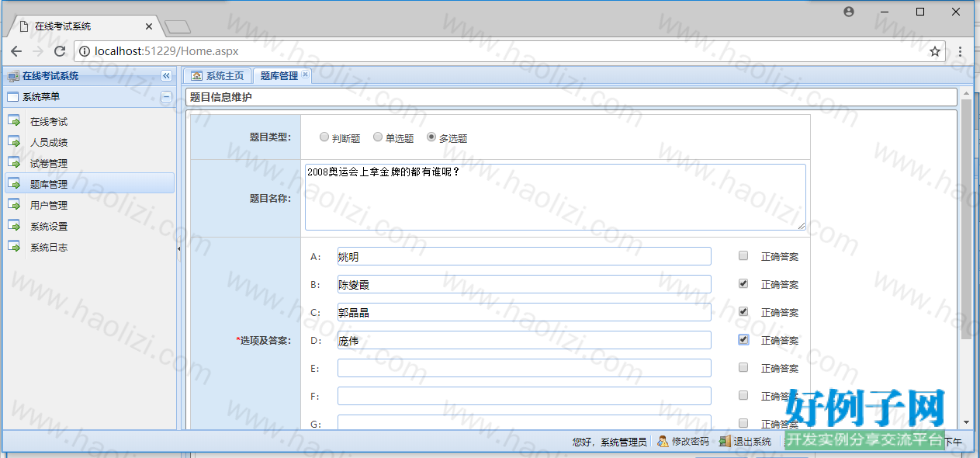Open 系统日志 from the menu

(x=49, y=248)
